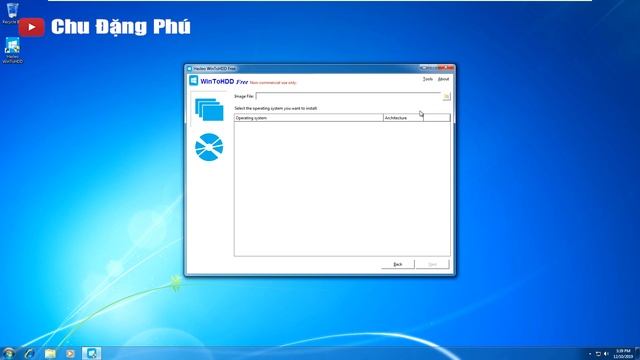Viewport: 640px width, 360px height.
Task: Click the 'Non-commercial use only' notice text
Action: (x=273, y=82)
